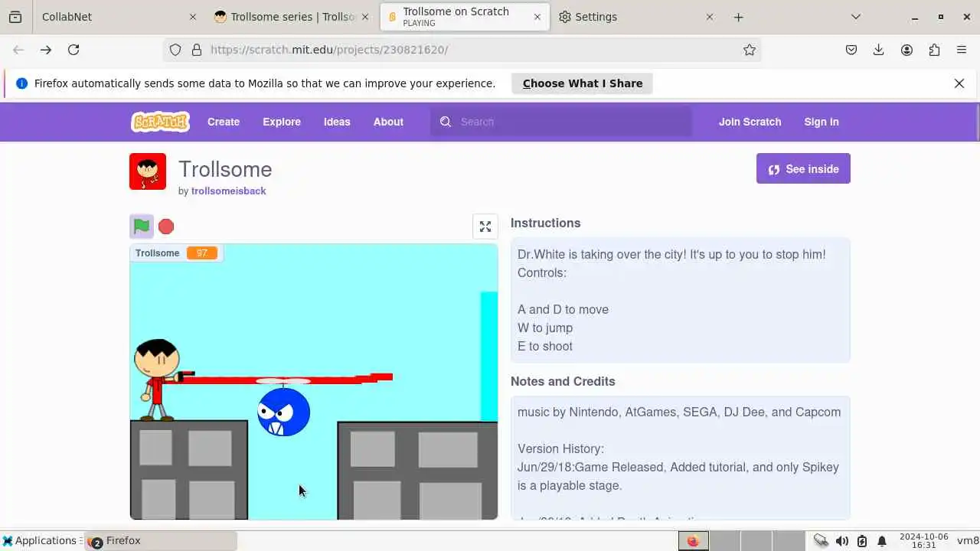Open the Ideas menu item
The height and width of the screenshot is (551, 980).
337,122
